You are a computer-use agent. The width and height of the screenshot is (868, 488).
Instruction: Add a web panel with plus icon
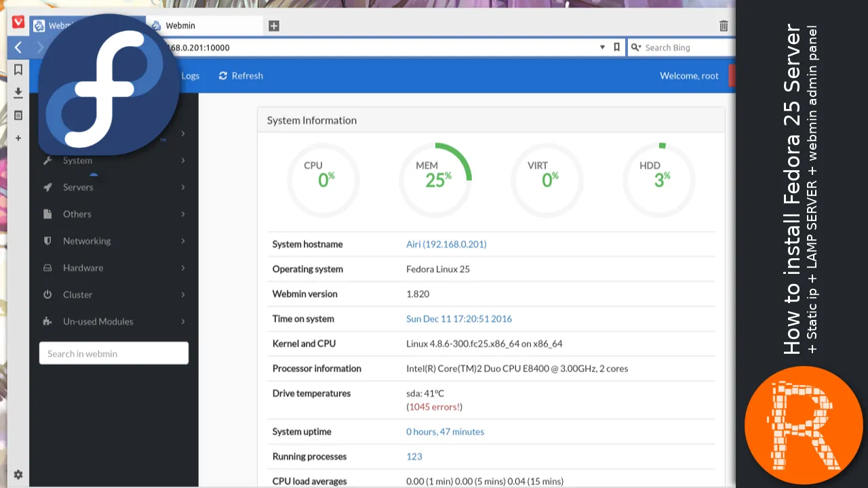click(18, 138)
